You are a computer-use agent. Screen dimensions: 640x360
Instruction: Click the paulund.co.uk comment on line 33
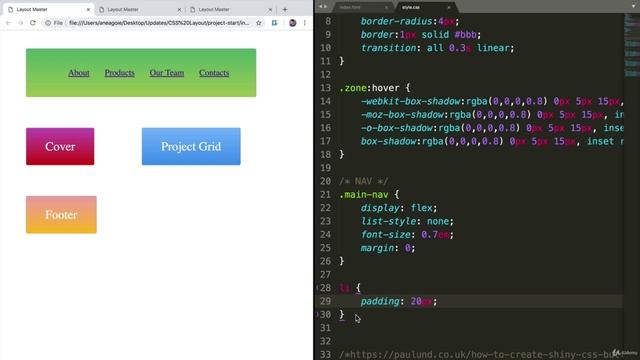click(x=480, y=354)
